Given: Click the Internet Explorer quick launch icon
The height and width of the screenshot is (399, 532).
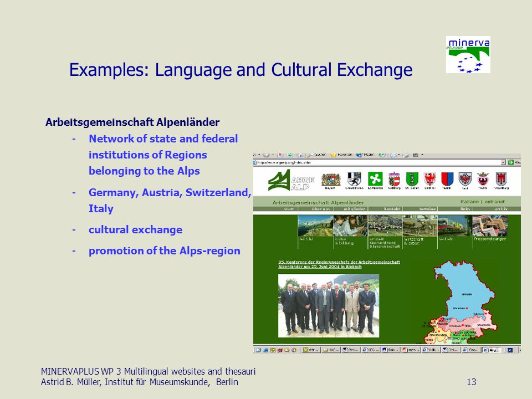Looking at the screenshot, I should (265, 350).
